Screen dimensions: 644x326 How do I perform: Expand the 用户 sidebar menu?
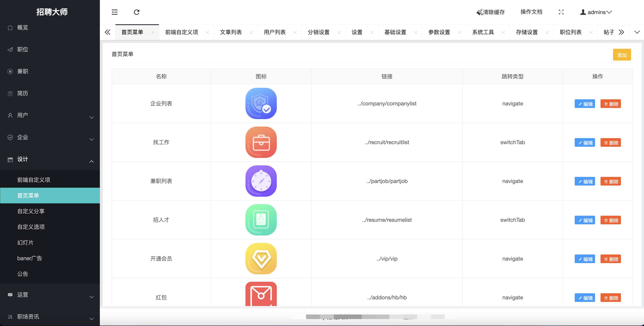coord(50,115)
